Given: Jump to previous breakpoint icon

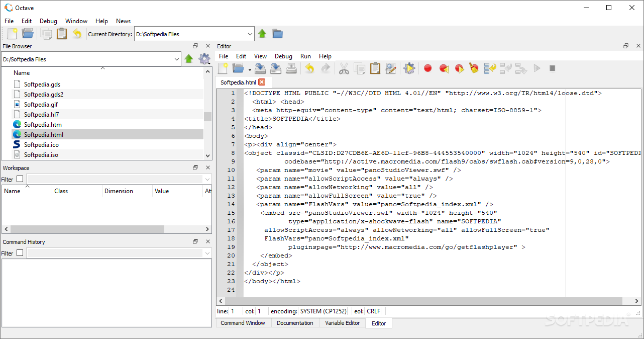Looking at the screenshot, I should point(444,68).
